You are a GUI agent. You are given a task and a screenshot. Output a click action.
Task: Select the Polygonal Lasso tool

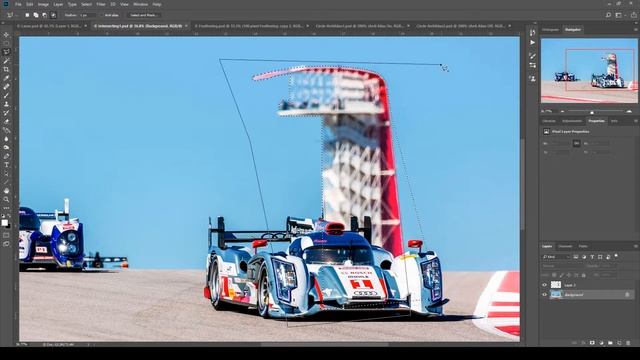coord(6,52)
